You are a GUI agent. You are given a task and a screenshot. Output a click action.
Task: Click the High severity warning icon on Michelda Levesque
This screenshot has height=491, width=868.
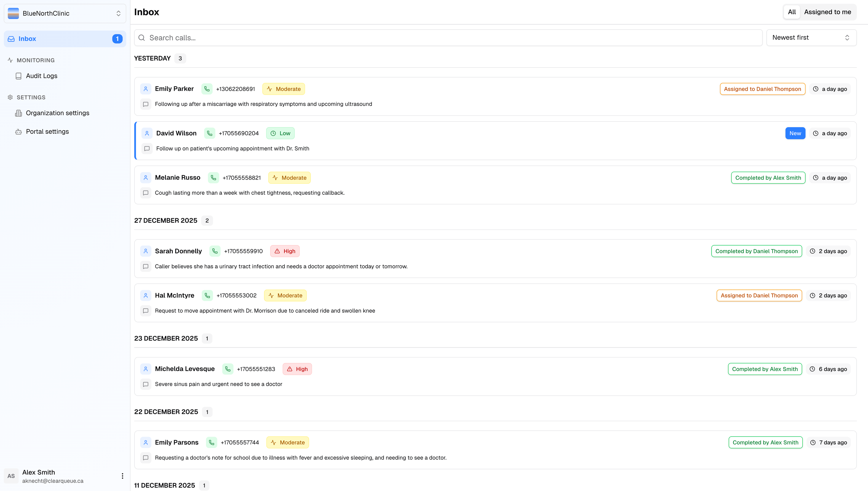tap(289, 369)
